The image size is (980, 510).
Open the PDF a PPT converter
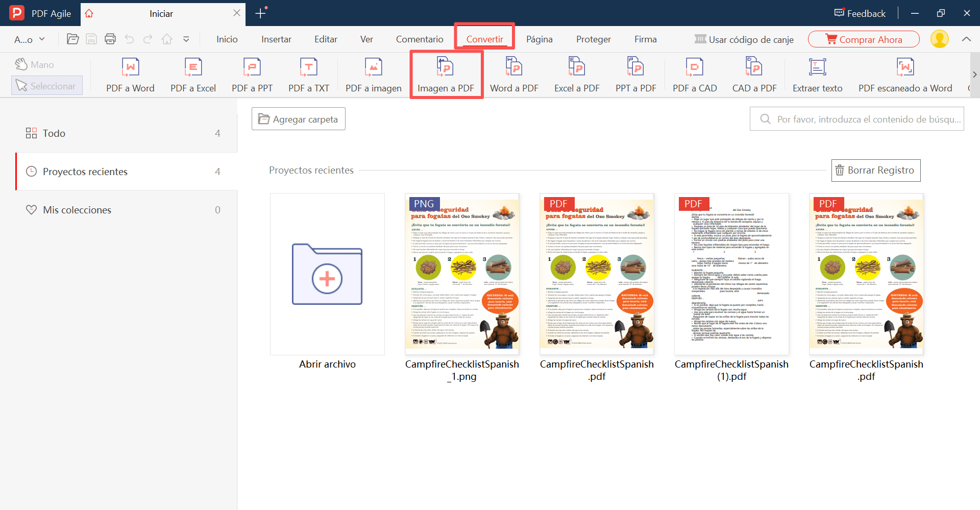pyautogui.click(x=252, y=75)
